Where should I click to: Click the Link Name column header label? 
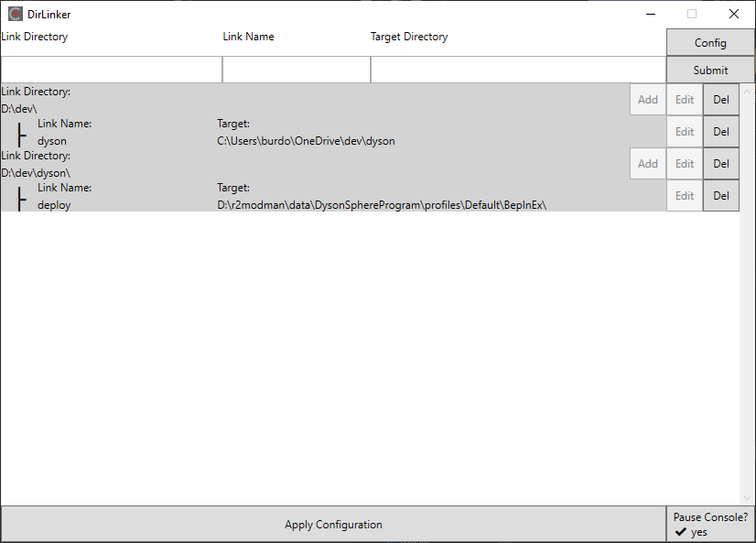pyautogui.click(x=248, y=37)
